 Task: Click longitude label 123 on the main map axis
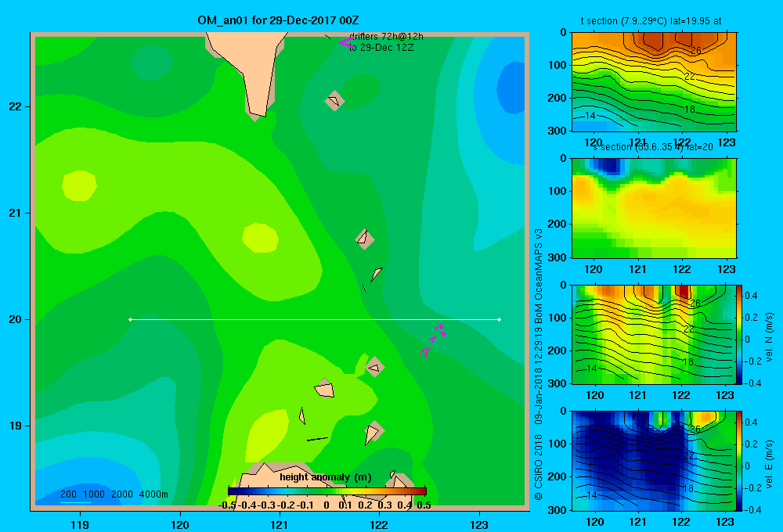point(479,524)
